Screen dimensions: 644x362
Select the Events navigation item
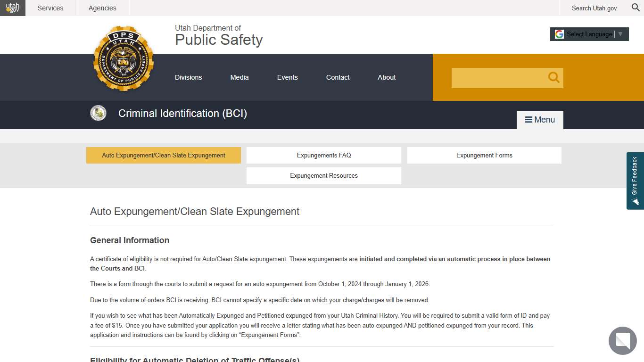coord(287,77)
